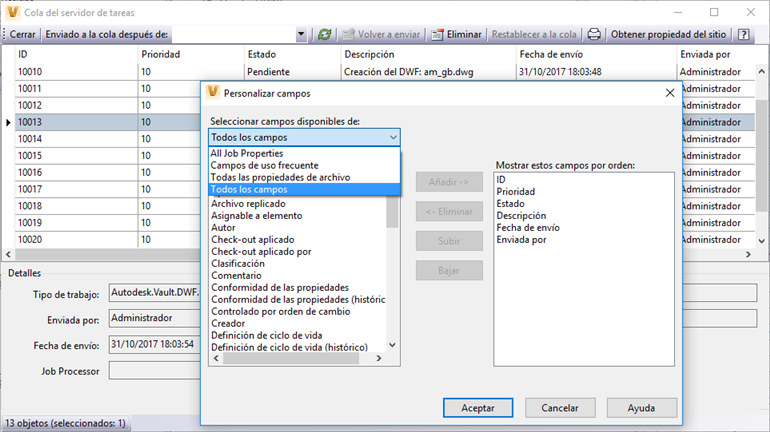Screen dimensions: 770x432
Task: Open the Enviado a la cola date dropdown
Action: point(301,34)
